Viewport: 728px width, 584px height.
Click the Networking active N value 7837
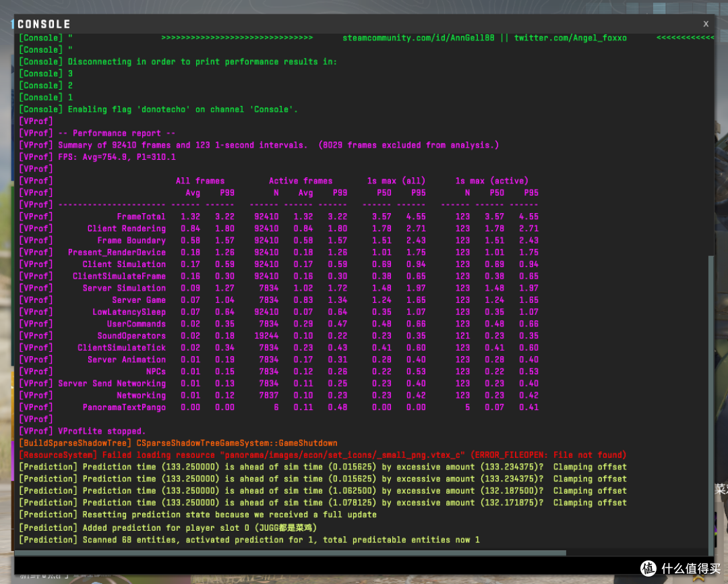click(x=269, y=395)
